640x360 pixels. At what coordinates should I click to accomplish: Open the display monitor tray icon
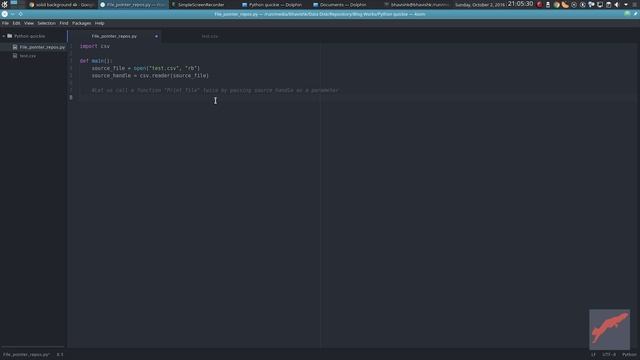[x=600, y=5]
